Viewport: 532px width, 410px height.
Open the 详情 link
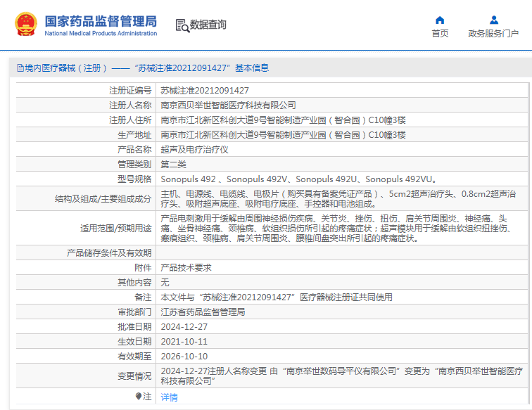click(x=169, y=397)
